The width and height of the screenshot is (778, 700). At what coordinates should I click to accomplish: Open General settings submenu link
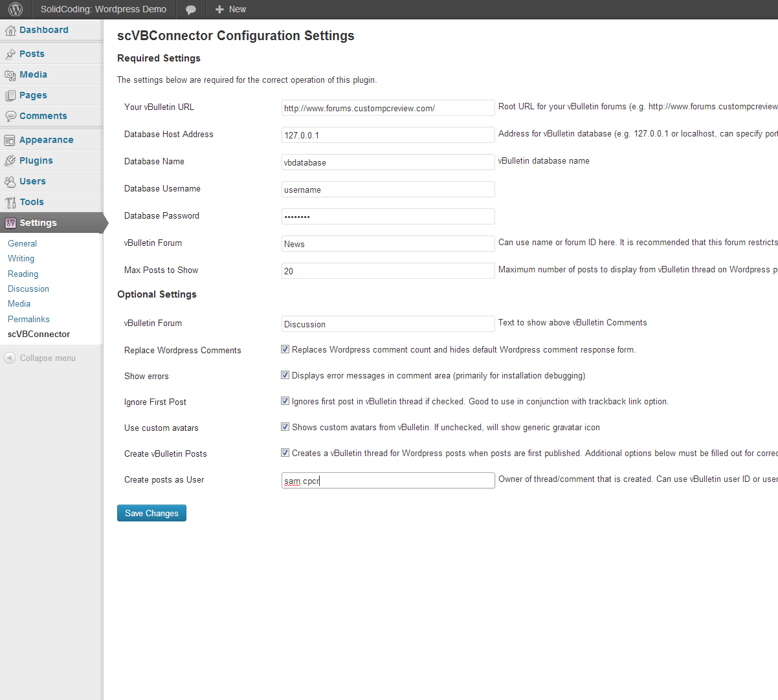tap(22, 244)
